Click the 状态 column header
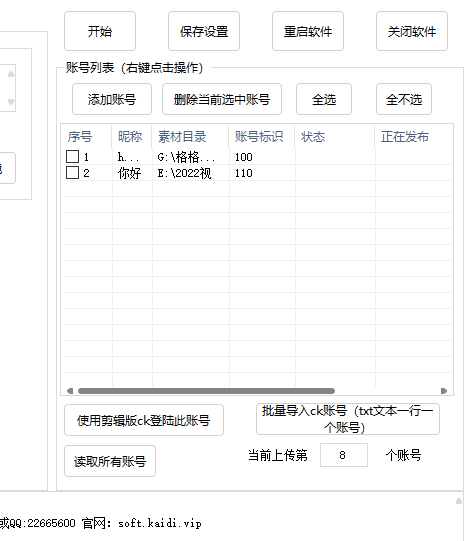The image size is (469, 541). click(x=335, y=137)
